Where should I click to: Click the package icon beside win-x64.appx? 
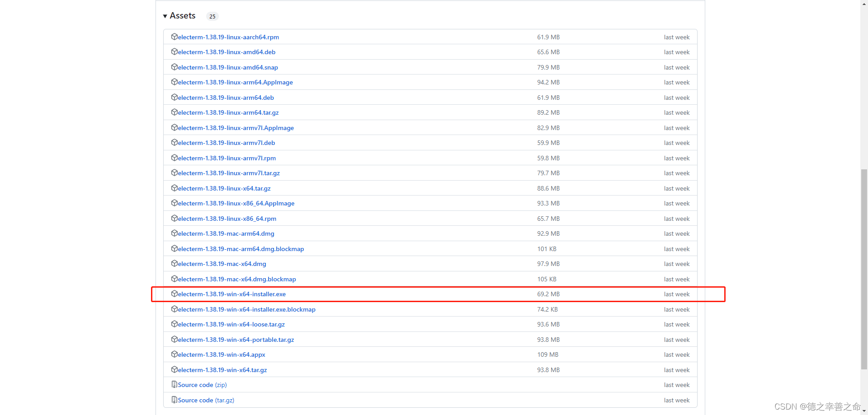point(174,354)
